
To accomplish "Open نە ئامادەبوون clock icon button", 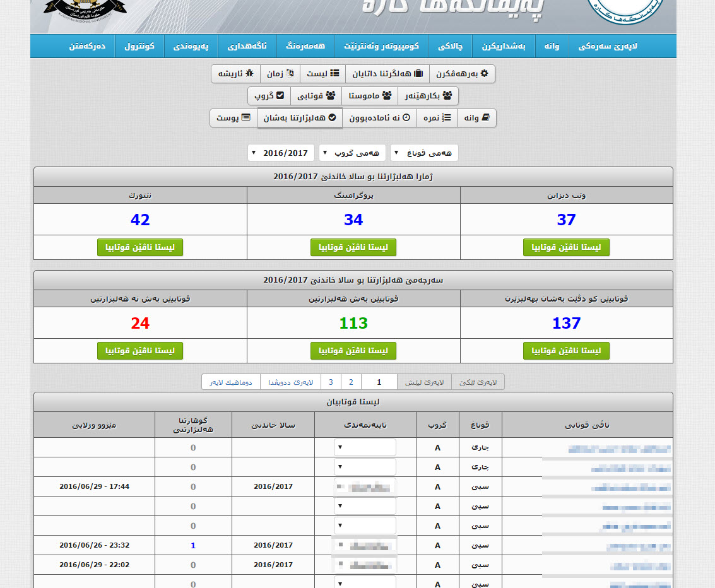I will point(379,118).
